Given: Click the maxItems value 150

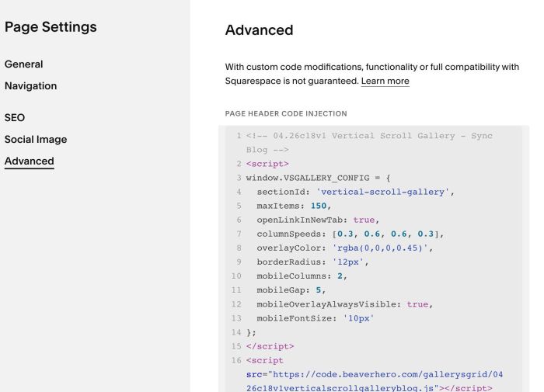Looking at the screenshot, I should click(x=318, y=206).
